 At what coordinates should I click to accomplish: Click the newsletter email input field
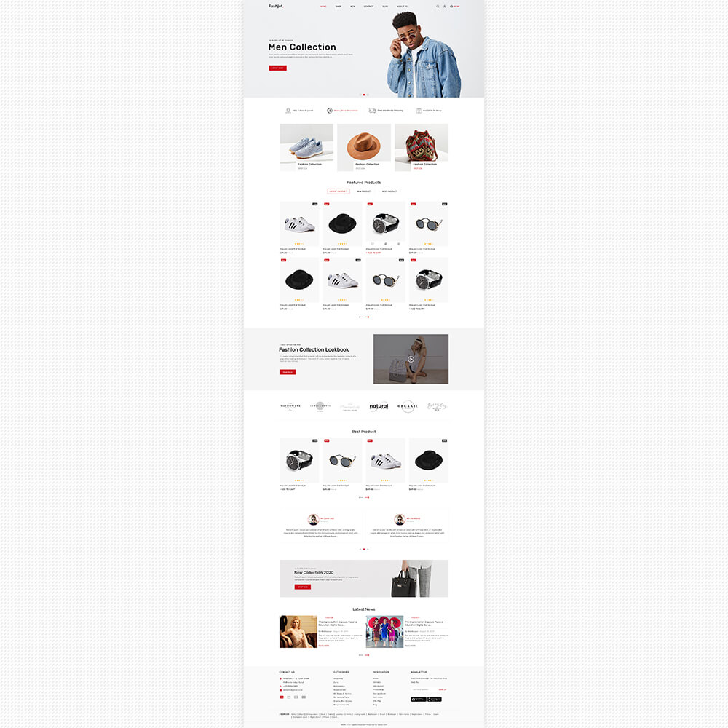point(423,690)
